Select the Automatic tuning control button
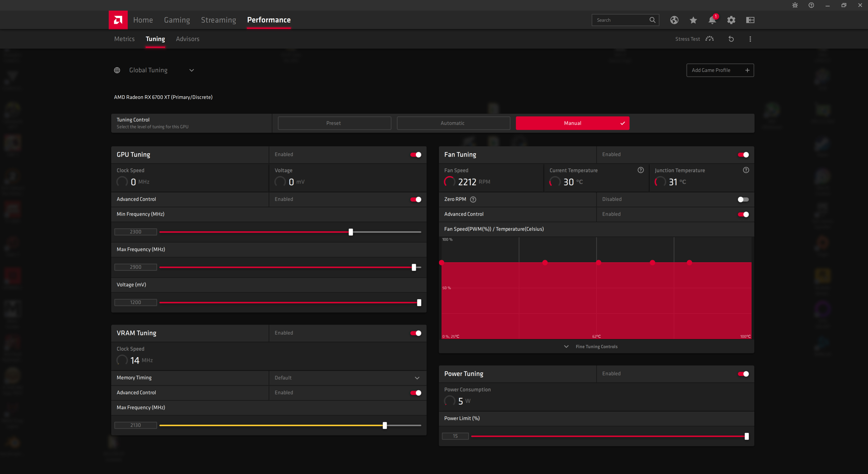Viewport: 868px width, 474px height. click(x=453, y=123)
